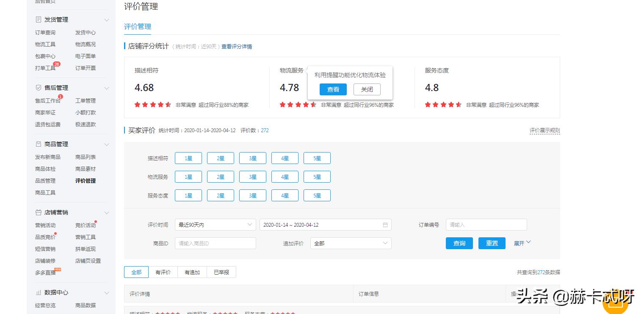Viewport: 644px width, 314px height.
Task: Click the 店铺营销 marketing section icon
Action: [39, 212]
